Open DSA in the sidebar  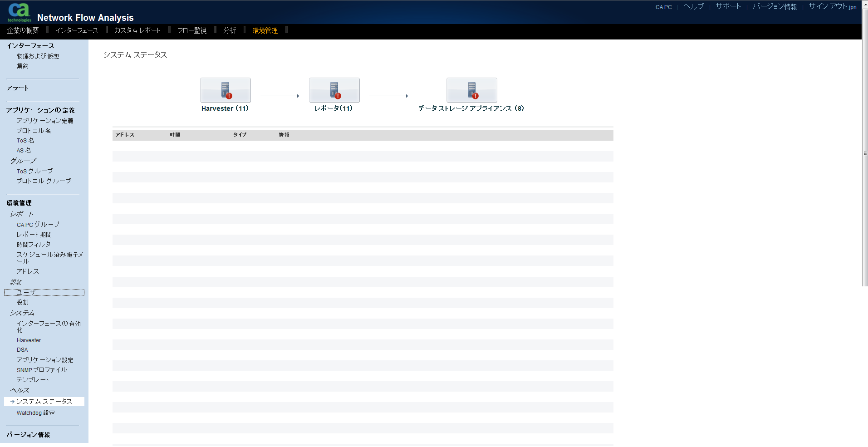(x=22, y=350)
